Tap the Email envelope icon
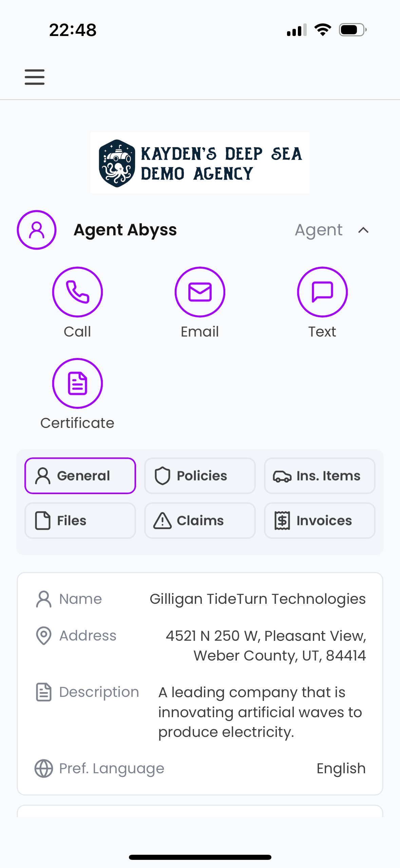 point(200,292)
